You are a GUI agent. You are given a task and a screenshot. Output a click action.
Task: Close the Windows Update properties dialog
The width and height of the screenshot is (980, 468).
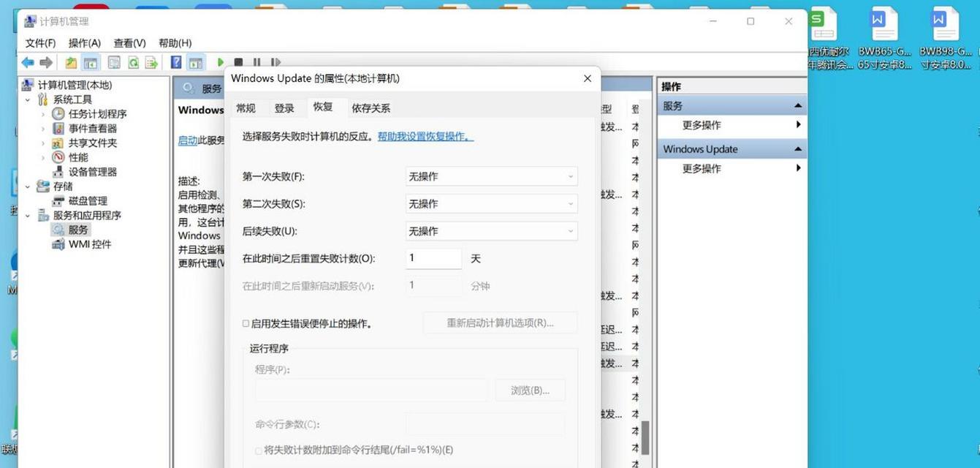pyautogui.click(x=587, y=78)
